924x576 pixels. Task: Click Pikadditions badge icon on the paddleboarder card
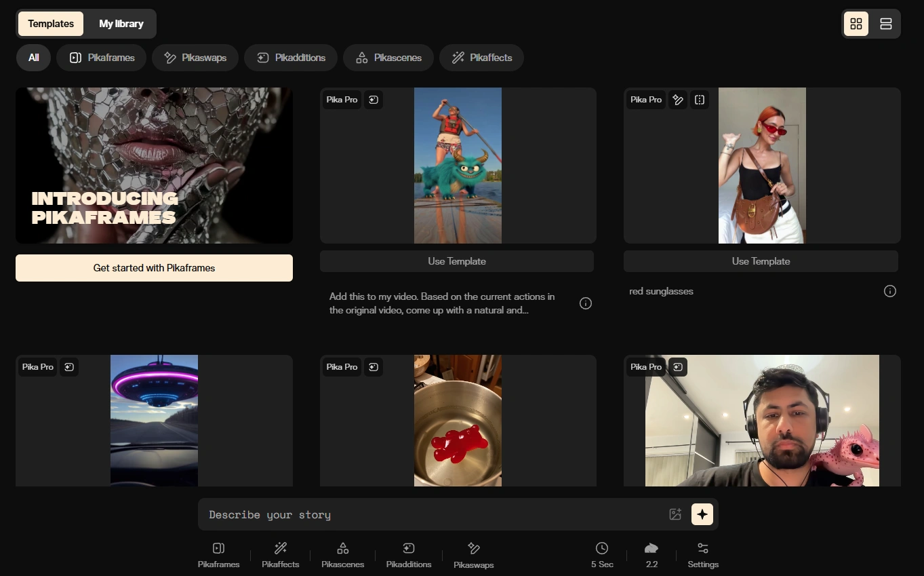pyautogui.click(x=374, y=100)
